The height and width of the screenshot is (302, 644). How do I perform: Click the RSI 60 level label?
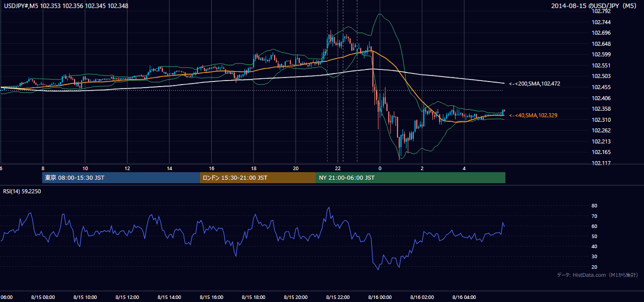click(x=594, y=226)
